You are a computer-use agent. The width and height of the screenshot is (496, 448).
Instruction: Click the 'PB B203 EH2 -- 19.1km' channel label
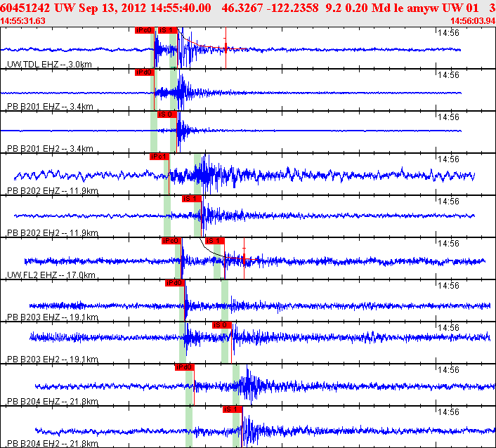click(x=53, y=360)
